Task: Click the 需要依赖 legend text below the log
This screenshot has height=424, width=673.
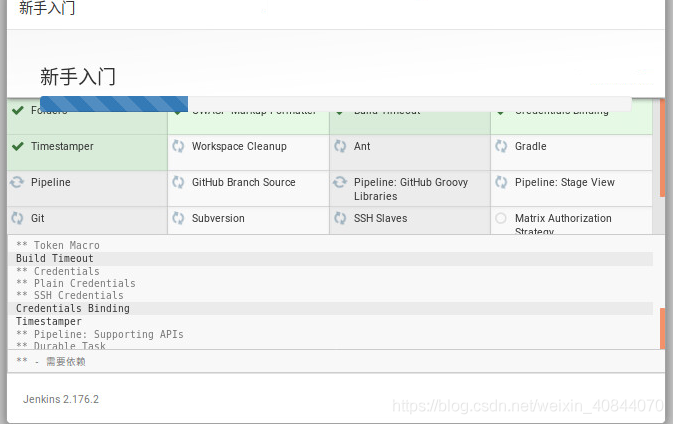Action: click(x=65, y=361)
